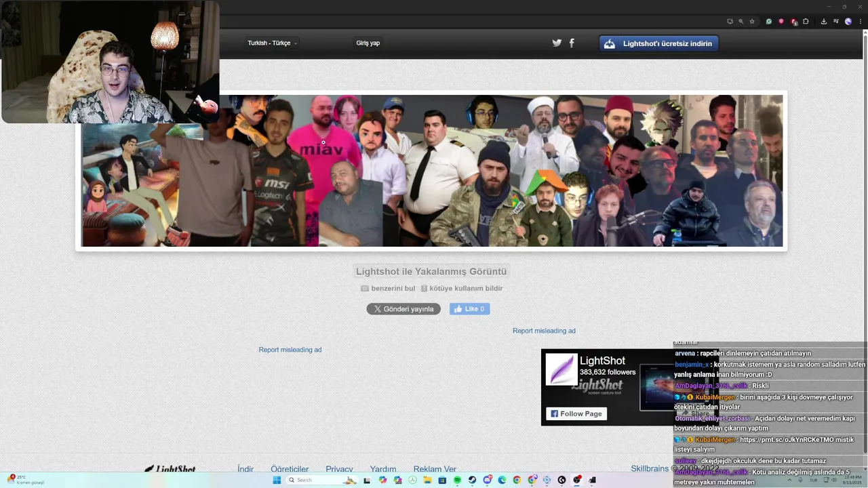Open browser Downloads icon
The height and width of the screenshot is (488, 868).
point(824,22)
